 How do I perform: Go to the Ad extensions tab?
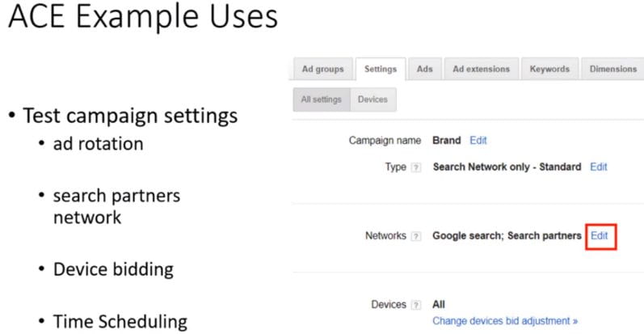pyautogui.click(x=482, y=69)
